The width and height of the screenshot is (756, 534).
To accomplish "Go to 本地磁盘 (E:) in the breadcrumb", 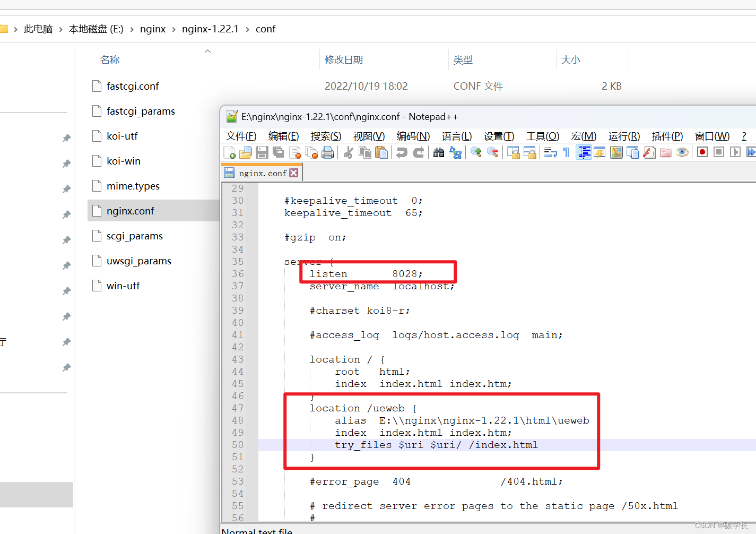I will (96, 29).
